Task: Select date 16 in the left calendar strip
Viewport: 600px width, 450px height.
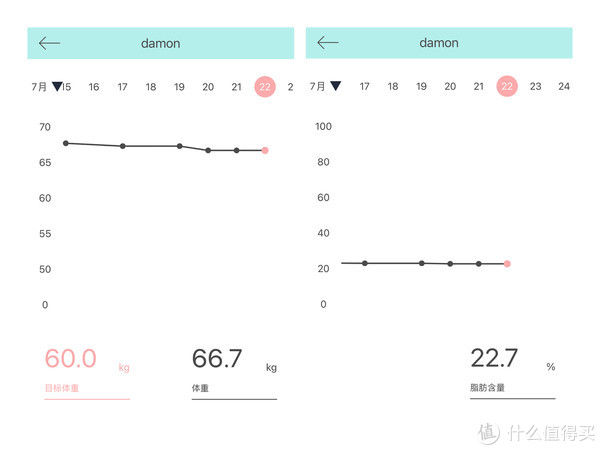Action: tap(94, 87)
